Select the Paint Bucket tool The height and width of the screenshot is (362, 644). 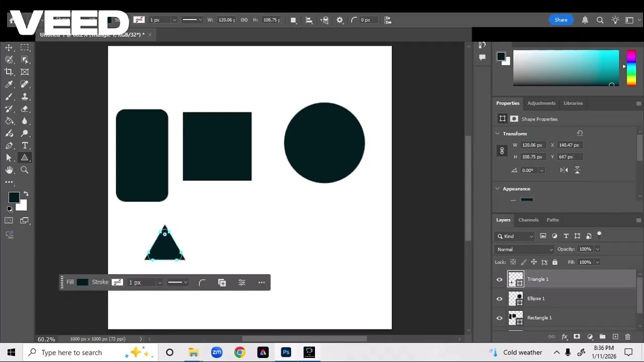[9, 121]
